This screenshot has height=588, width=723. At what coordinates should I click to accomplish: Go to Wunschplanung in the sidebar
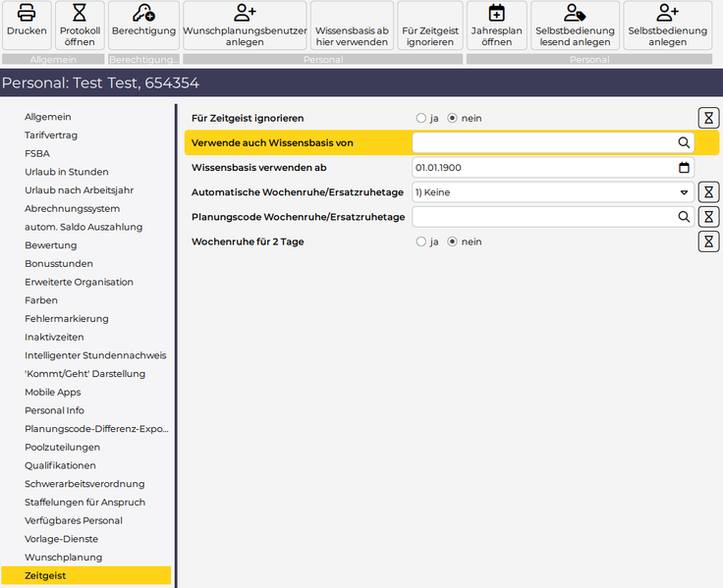63,558
